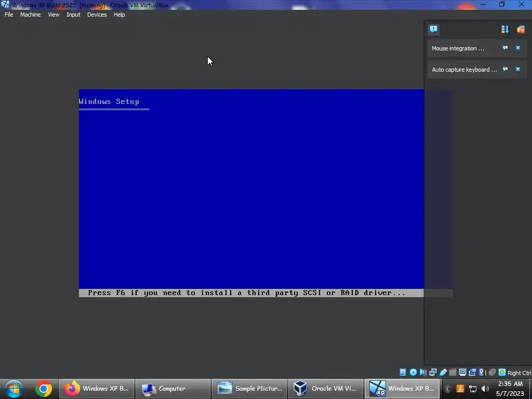Open the View menu
This screenshot has width=532, height=399.
54,15
